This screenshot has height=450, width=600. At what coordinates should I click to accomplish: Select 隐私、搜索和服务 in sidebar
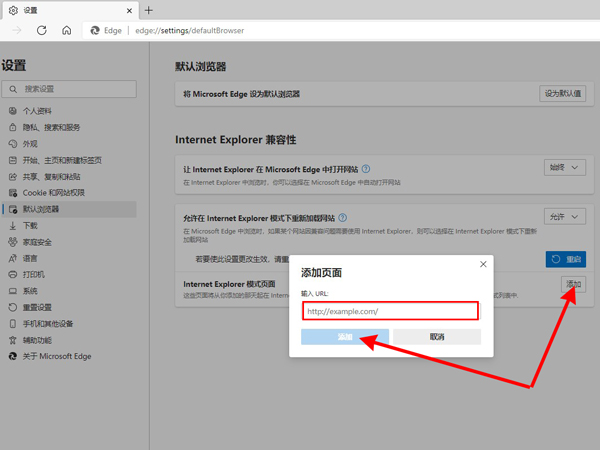[x=51, y=127]
